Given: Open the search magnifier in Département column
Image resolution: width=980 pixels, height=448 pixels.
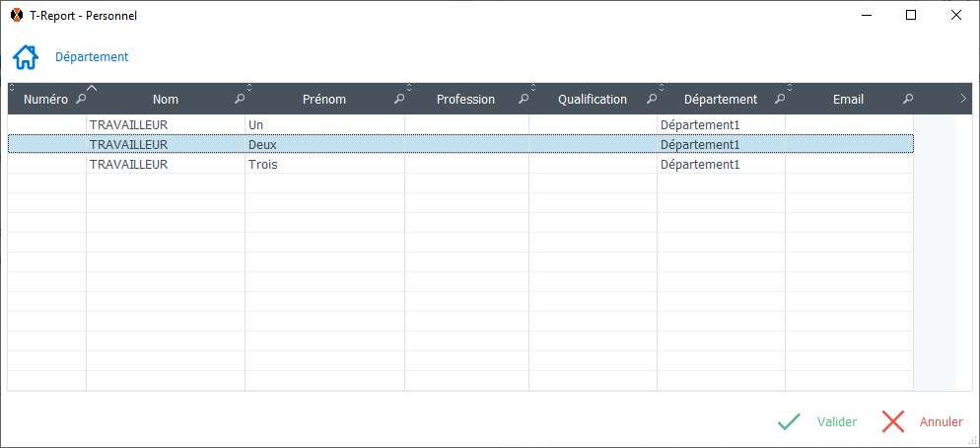Looking at the screenshot, I should point(780,100).
